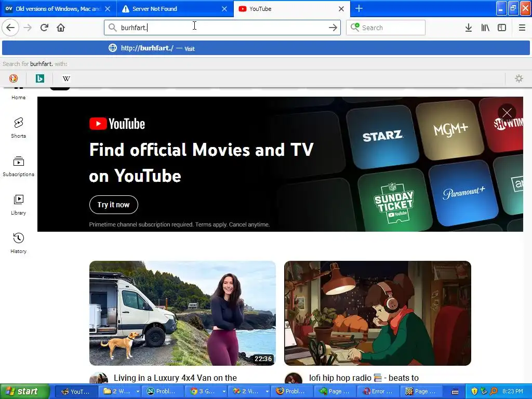Open the Netscape Probl... taskbar item
This screenshot has width=532, height=399.
click(162, 392)
